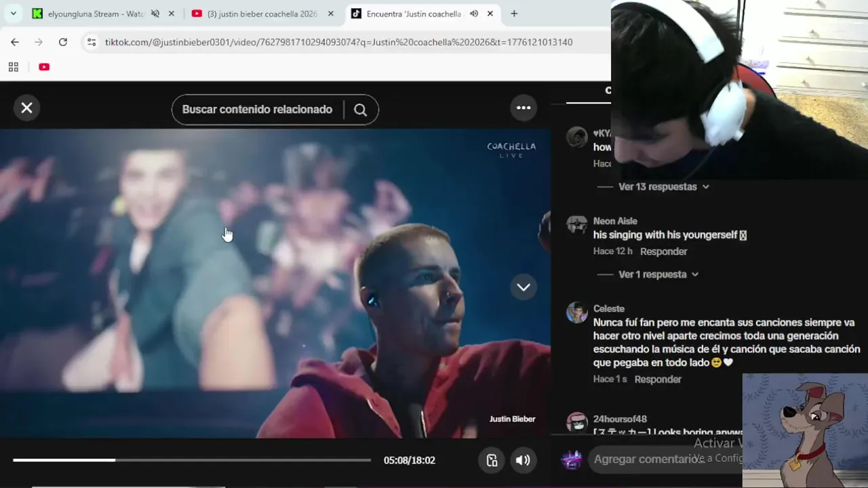The height and width of the screenshot is (488, 868).
Task: Go to next video with down chevron
Action: pos(524,287)
